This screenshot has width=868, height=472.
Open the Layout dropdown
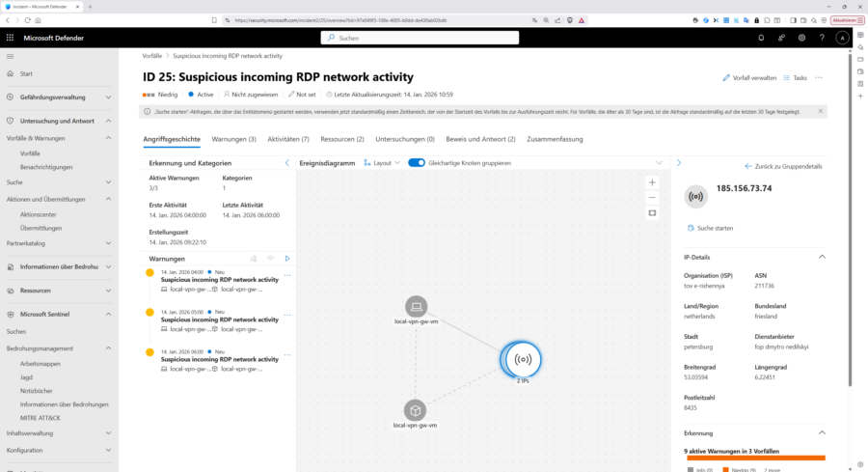[x=384, y=163]
